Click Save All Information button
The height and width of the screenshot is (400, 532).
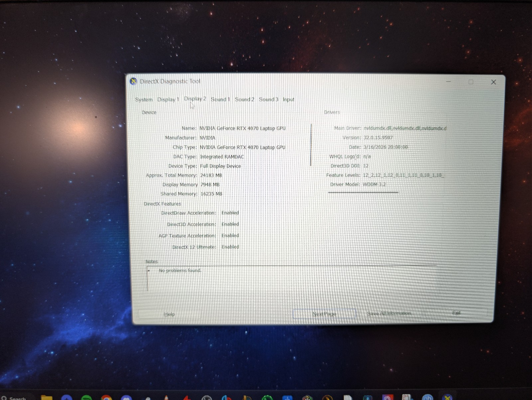coord(389,313)
